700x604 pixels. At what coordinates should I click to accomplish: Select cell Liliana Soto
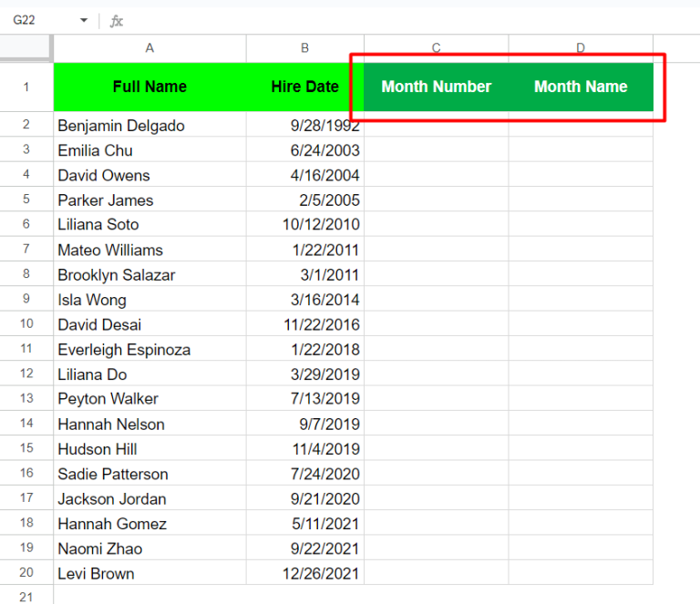pos(149,224)
